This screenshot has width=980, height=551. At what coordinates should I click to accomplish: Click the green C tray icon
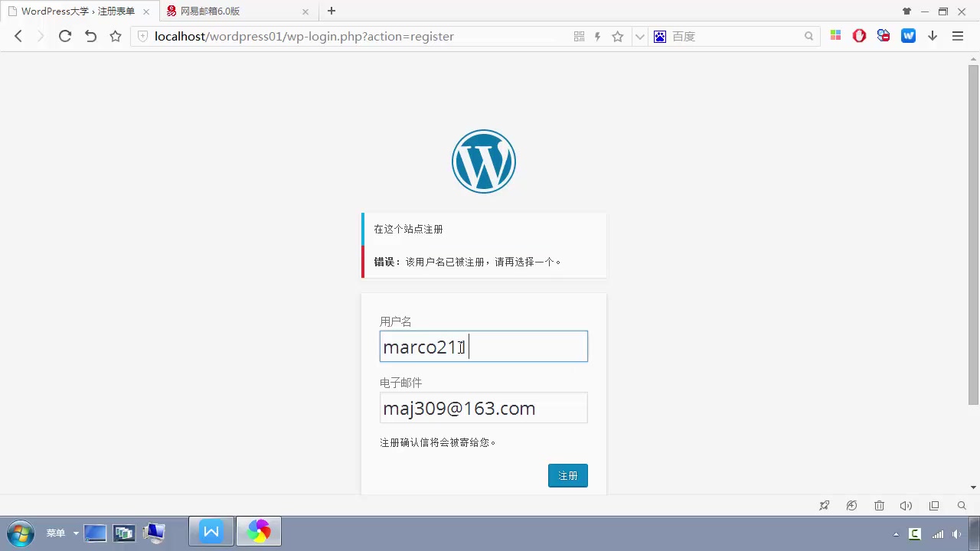coord(914,534)
